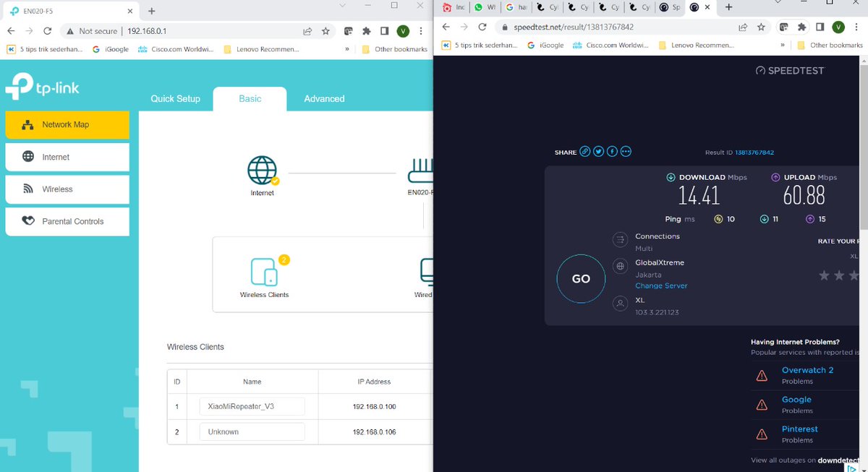Select the Basic tab
The width and height of the screenshot is (868, 472).
coord(250,99)
